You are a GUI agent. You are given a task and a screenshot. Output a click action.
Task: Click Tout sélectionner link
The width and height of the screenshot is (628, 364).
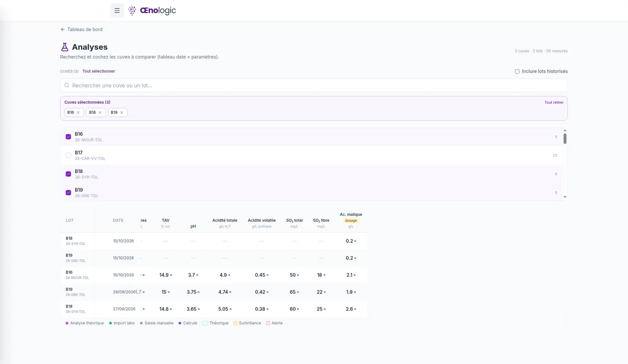(99, 71)
